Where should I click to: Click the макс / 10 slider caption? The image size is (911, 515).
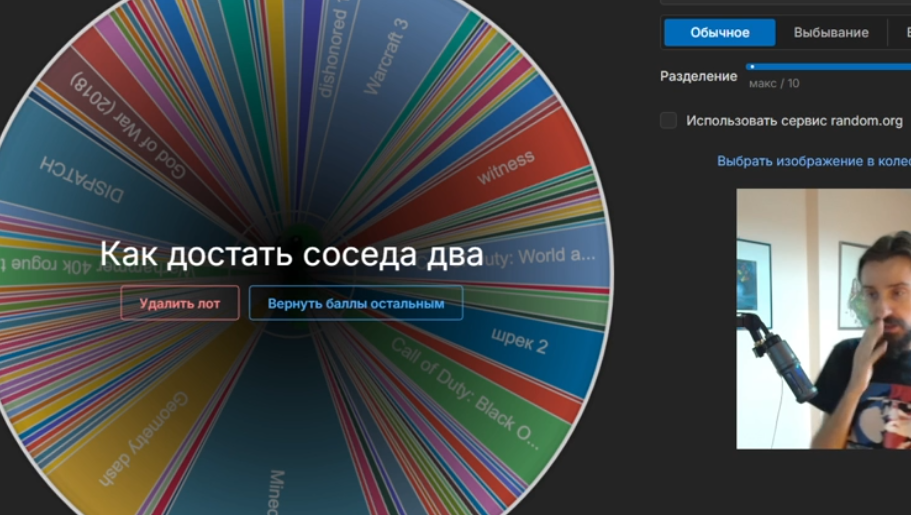click(x=774, y=84)
